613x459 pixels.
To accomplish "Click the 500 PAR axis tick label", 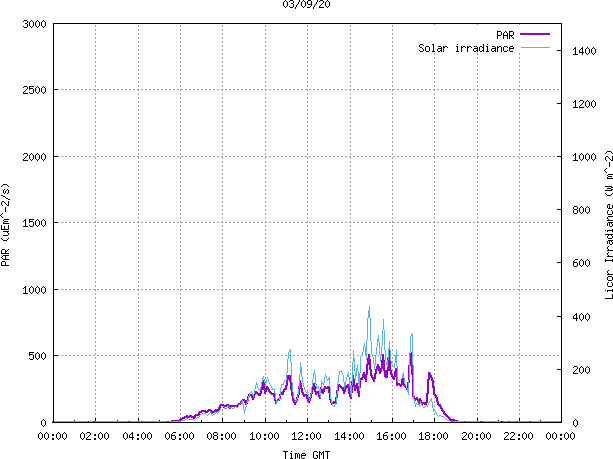I will [x=38, y=356].
